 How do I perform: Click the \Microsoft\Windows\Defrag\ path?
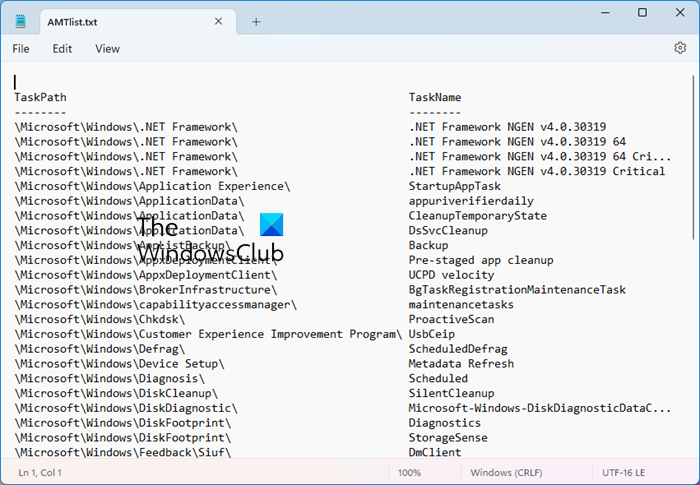100,349
